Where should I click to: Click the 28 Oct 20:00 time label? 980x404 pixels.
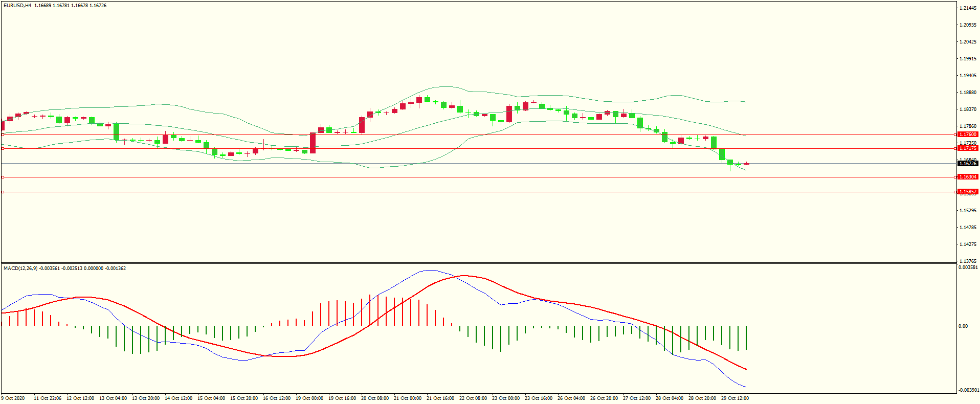[702, 398]
